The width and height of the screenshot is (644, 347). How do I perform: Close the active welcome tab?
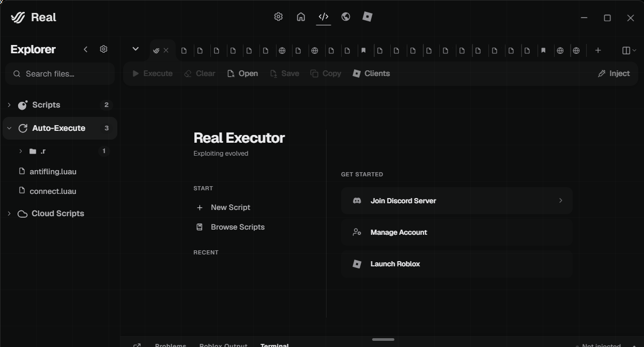(x=166, y=50)
